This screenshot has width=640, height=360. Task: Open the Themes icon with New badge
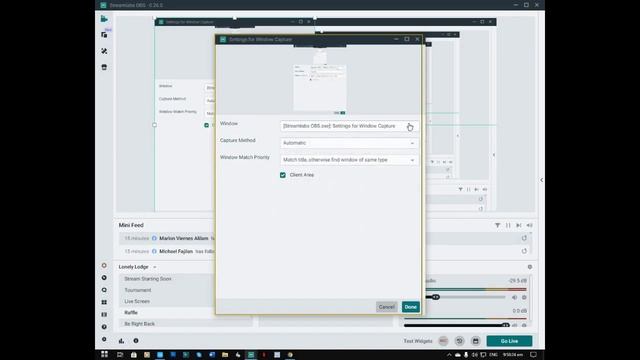[x=104, y=34]
